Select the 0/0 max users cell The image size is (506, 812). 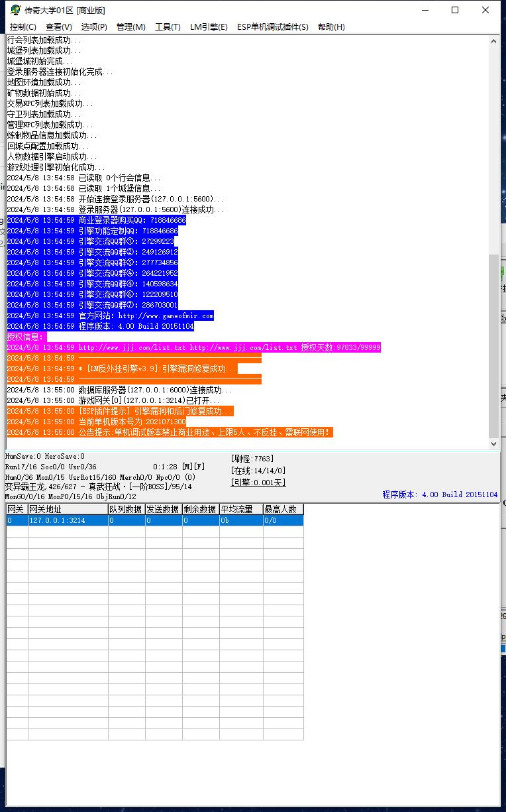[x=283, y=520]
